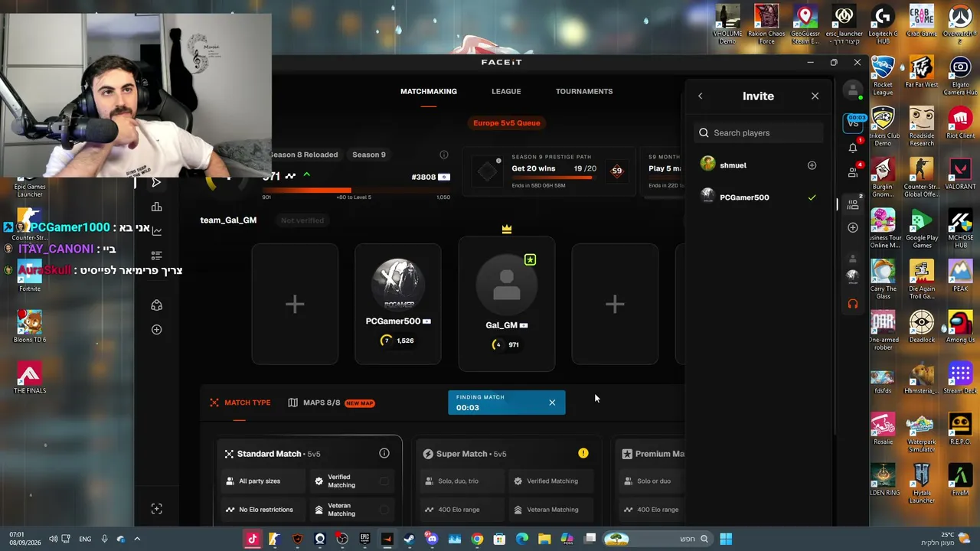Open the profile avatar in FACEIT sidebar

tap(853, 90)
